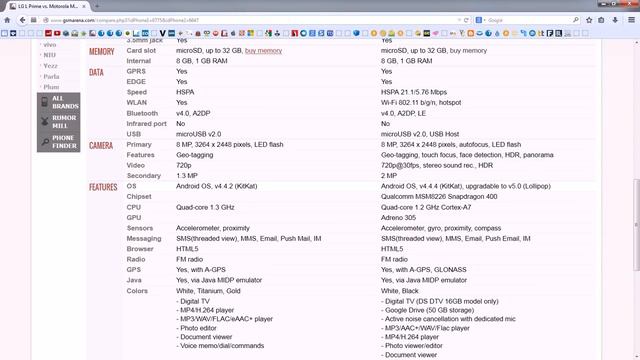The width and height of the screenshot is (640, 360).
Task: Select '1.3 MP' secondary camera value
Action: (187, 176)
